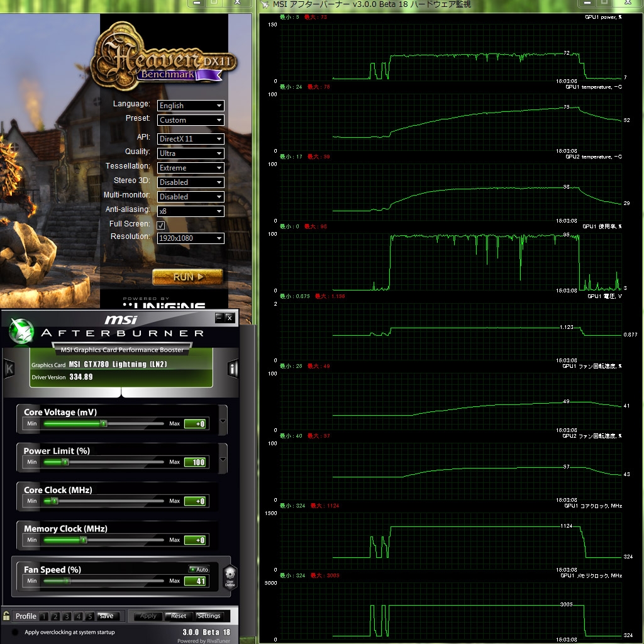The image size is (644, 644).
Task: Select profile slot 1
Action: [45, 616]
